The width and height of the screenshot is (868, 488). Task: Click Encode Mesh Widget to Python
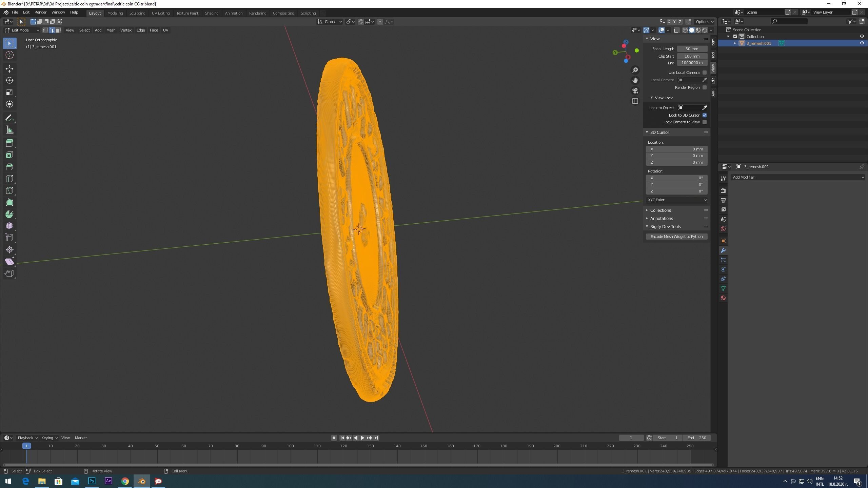676,237
